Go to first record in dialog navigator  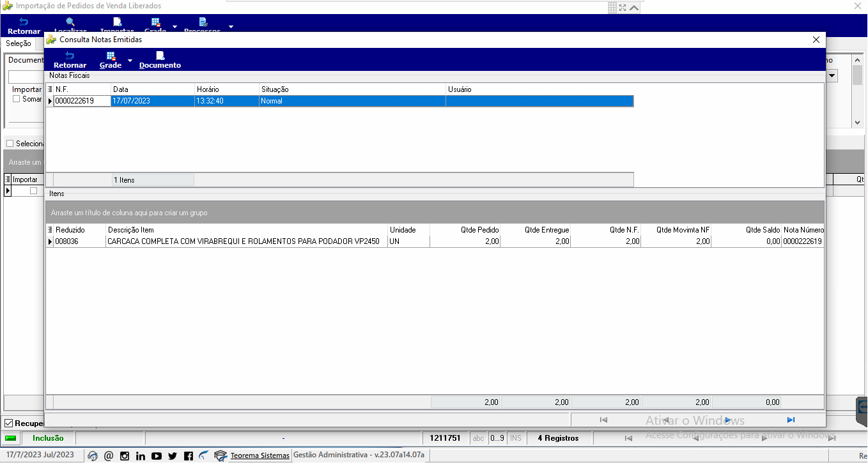point(603,420)
